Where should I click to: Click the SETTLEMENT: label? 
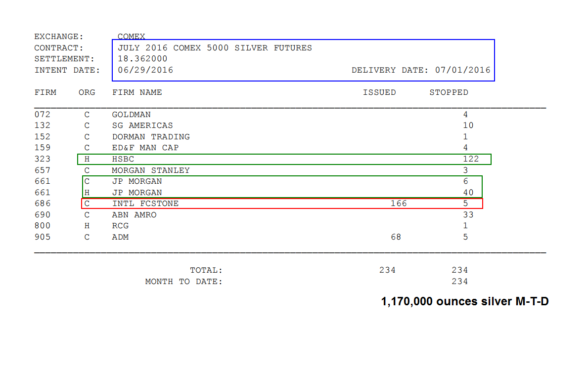(64, 59)
